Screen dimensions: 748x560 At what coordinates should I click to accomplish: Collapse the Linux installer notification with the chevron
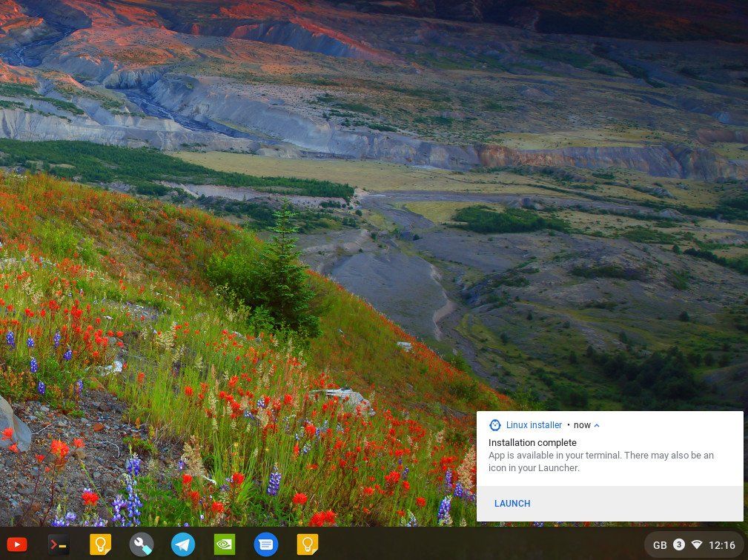tap(599, 424)
